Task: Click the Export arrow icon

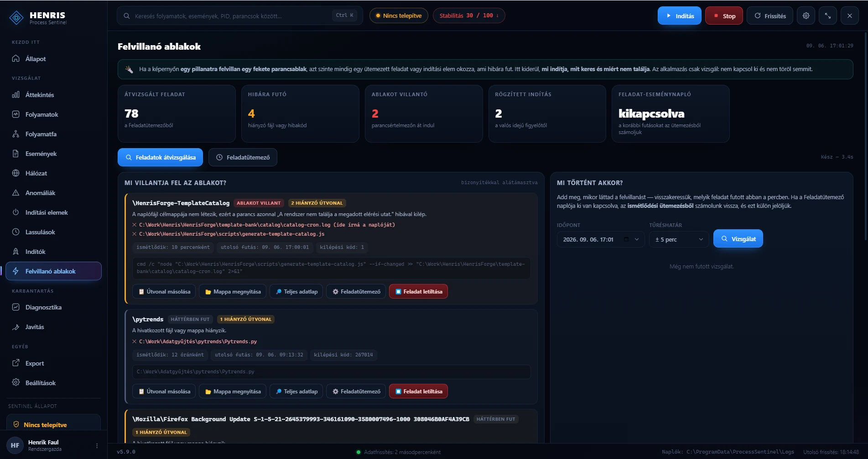Action: 16,363
